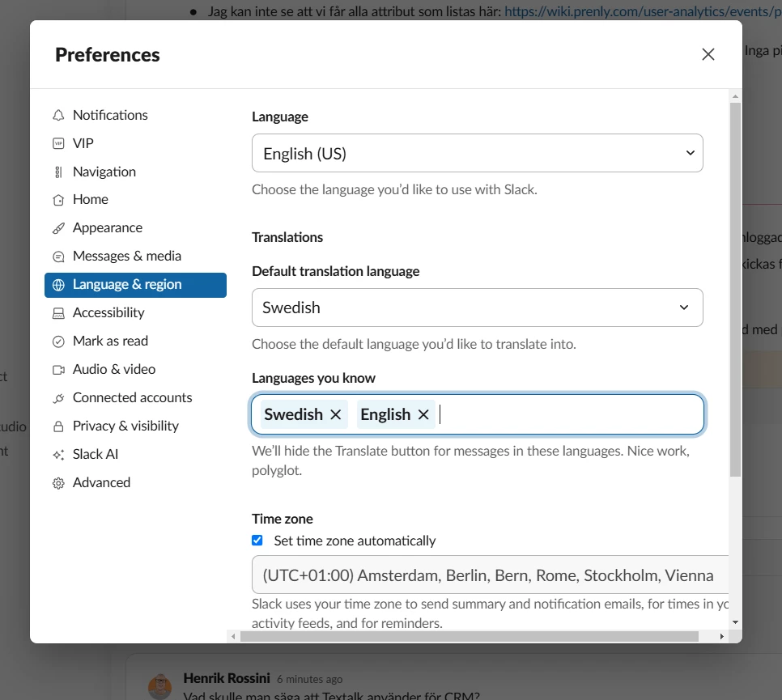
Task: Click Henrik Rossini's avatar in the background chat
Action: coord(160,687)
